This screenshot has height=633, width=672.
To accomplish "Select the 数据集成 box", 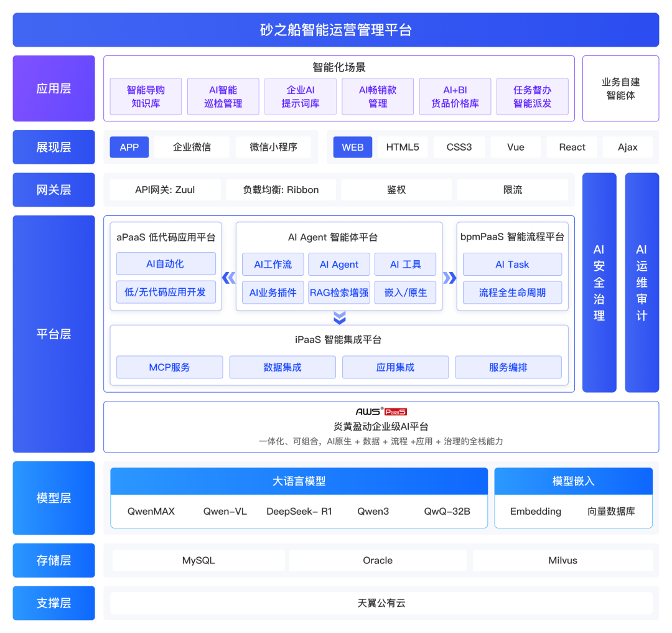I will click(x=282, y=367).
